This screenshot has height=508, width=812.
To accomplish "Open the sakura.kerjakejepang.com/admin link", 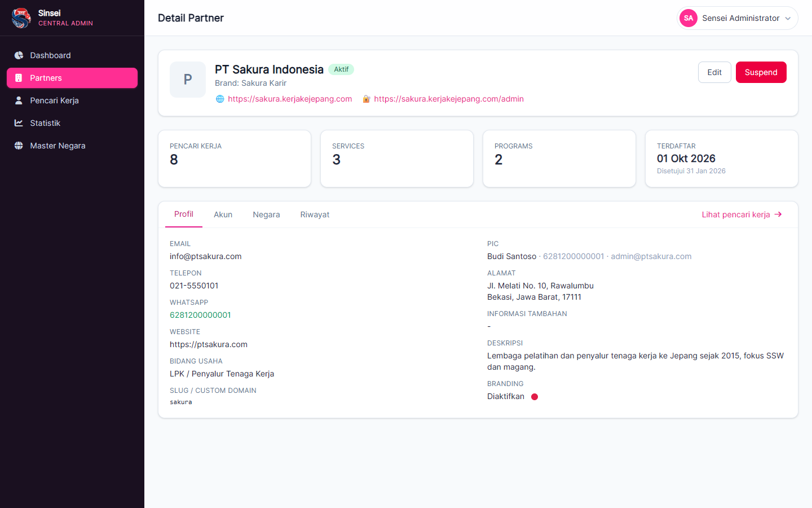I will point(449,99).
